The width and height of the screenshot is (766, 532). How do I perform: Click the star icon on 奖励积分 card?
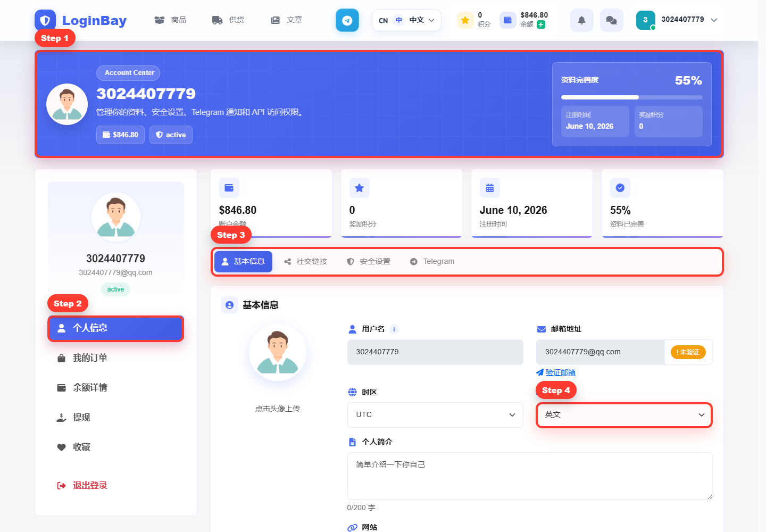360,188
